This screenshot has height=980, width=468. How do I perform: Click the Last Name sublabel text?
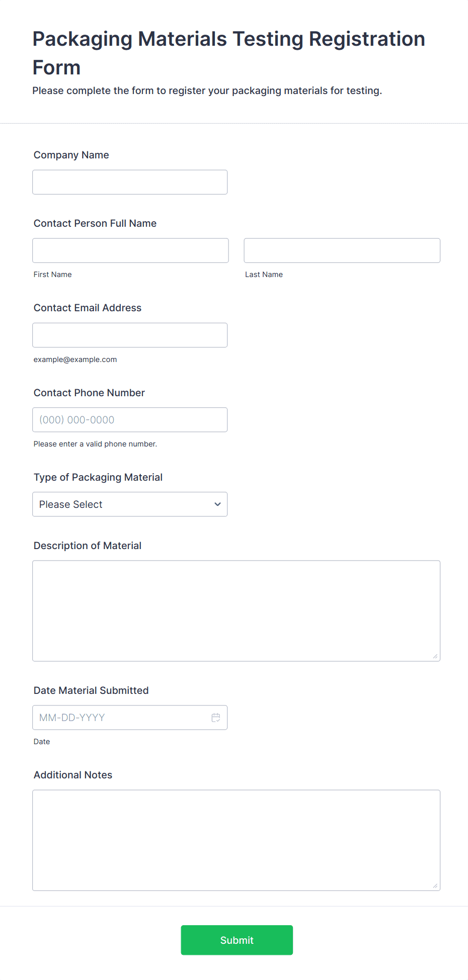[264, 275]
